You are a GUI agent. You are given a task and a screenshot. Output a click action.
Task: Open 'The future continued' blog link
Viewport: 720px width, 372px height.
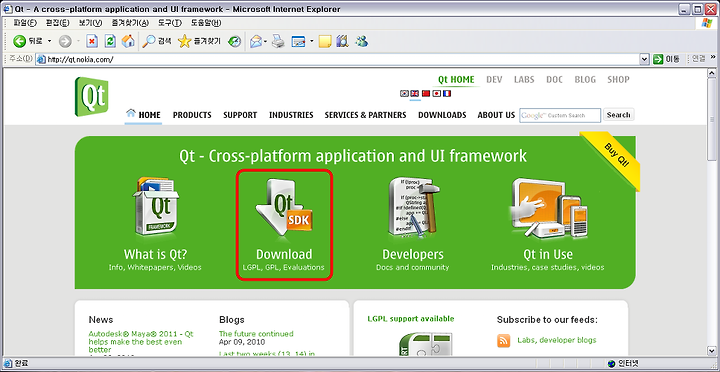pos(256,334)
